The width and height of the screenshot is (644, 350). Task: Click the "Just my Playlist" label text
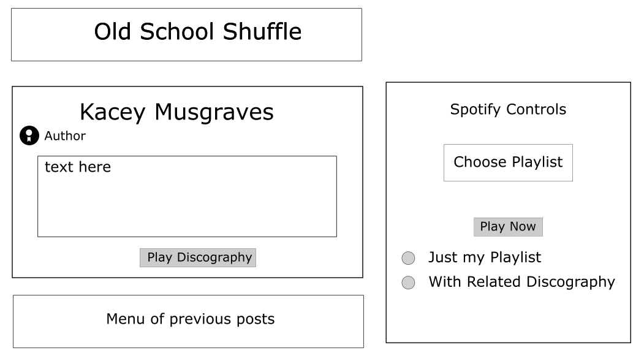[485, 257]
